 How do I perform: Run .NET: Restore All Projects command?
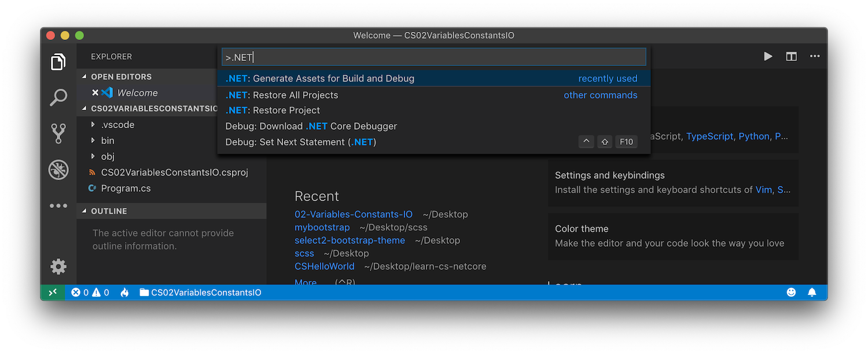433,95
